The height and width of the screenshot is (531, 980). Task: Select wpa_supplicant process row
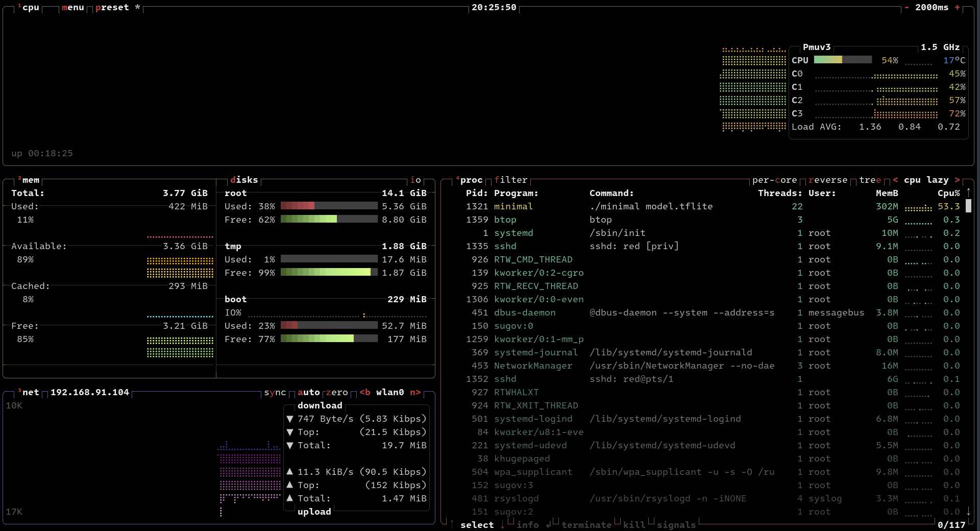tap(713, 472)
